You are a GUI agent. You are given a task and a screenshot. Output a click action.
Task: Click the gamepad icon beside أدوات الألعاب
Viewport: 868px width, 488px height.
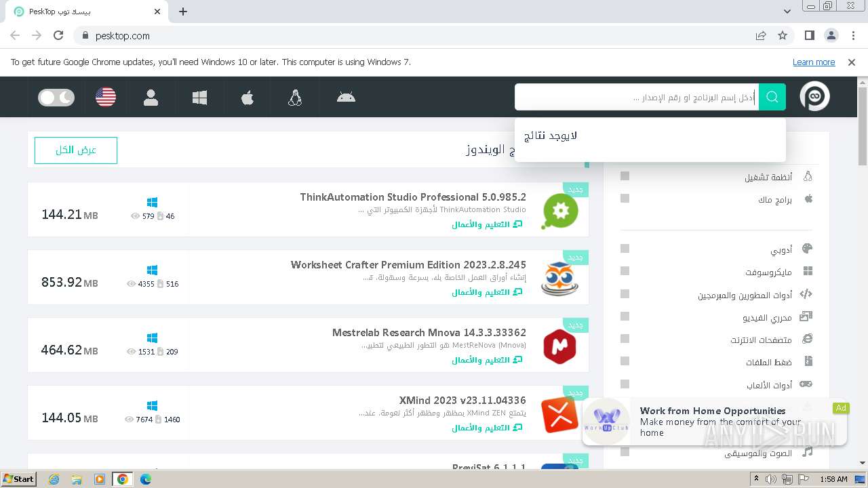point(806,384)
